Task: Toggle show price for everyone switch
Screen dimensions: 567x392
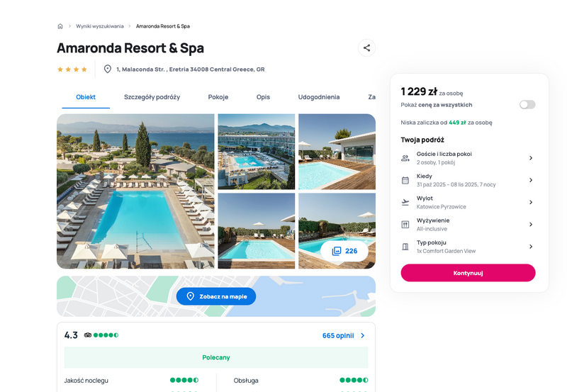Action: [x=527, y=105]
